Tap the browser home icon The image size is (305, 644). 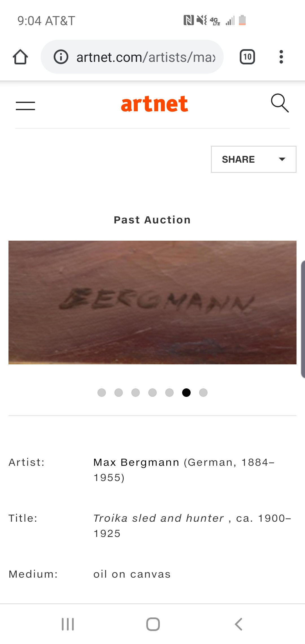point(20,57)
